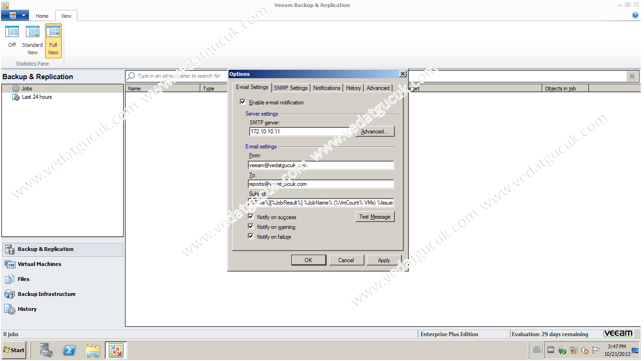
Task: Select Last 24 hours node
Action: (x=37, y=97)
